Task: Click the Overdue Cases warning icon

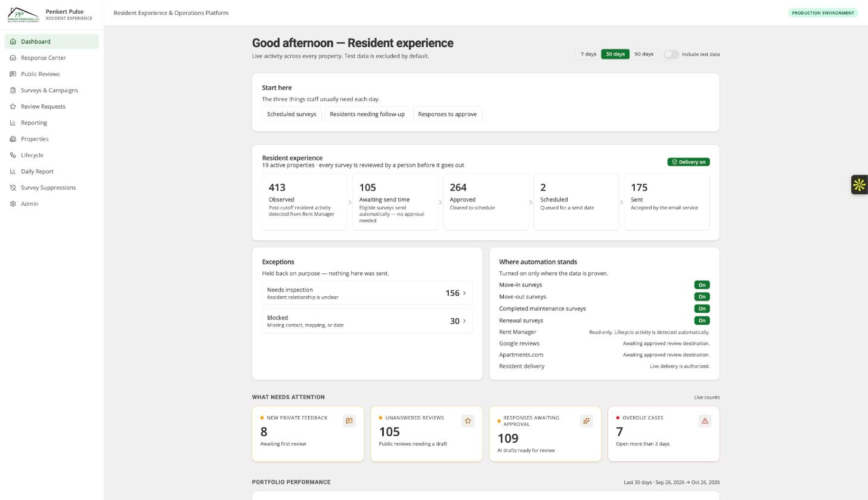Action: pos(705,421)
